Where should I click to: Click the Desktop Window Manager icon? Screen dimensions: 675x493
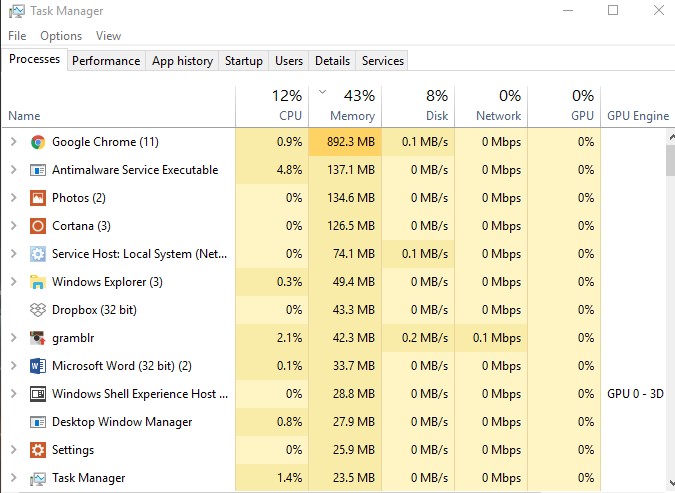pyautogui.click(x=38, y=422)
